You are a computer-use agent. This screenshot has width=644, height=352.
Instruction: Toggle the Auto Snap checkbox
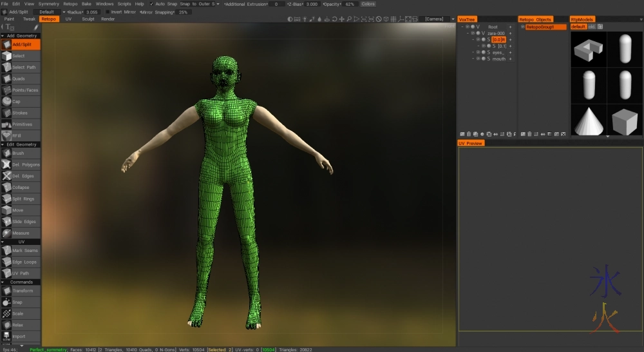(x=152, y=4)
